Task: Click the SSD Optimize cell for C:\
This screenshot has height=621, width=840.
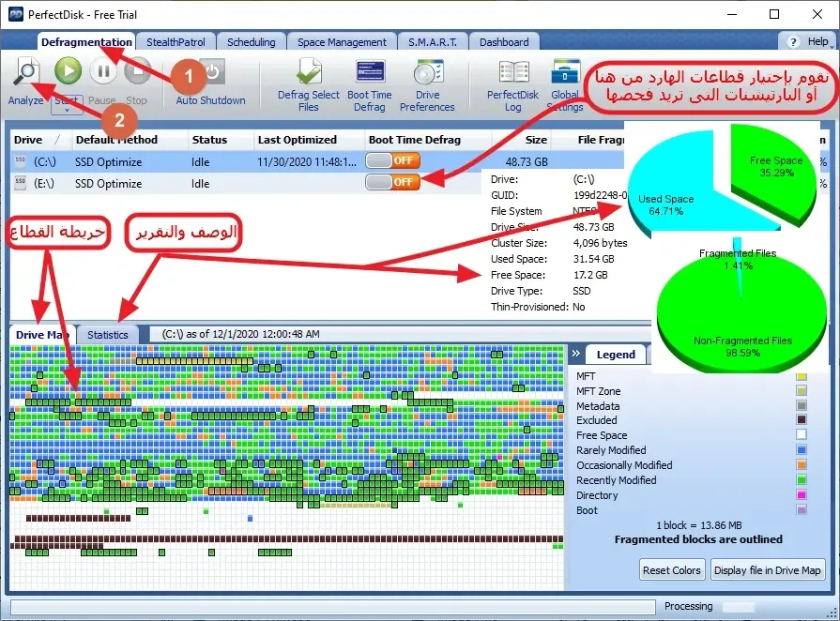Action: pos(108,161)
